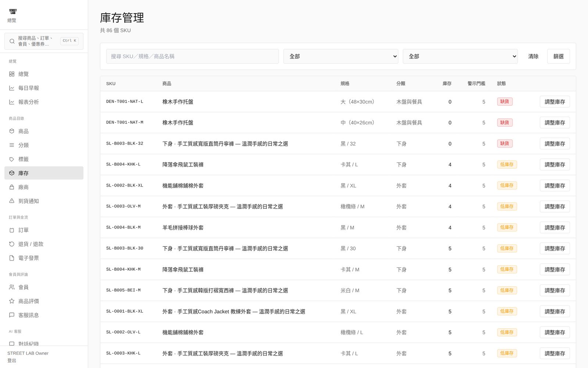
Task: Open 電子發票 in sidebar
Action: point(44,258)
